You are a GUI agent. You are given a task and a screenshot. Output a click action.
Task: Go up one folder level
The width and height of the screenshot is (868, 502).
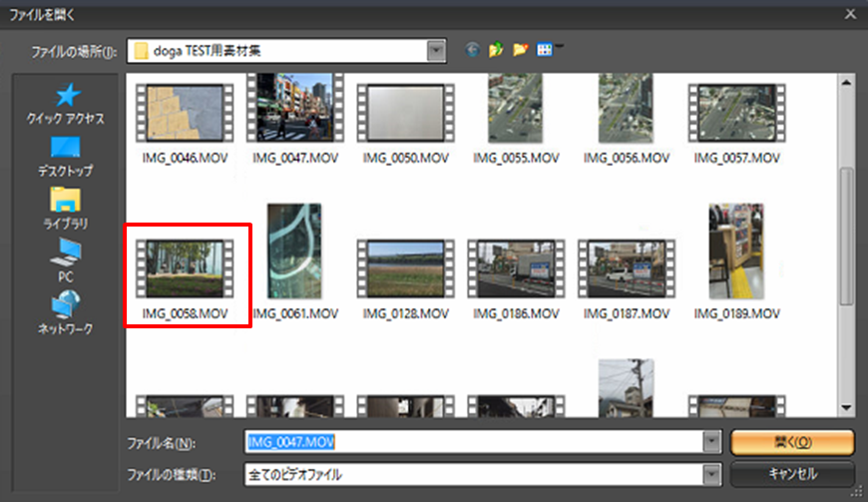pyautogui.click(x=496, y=50)
